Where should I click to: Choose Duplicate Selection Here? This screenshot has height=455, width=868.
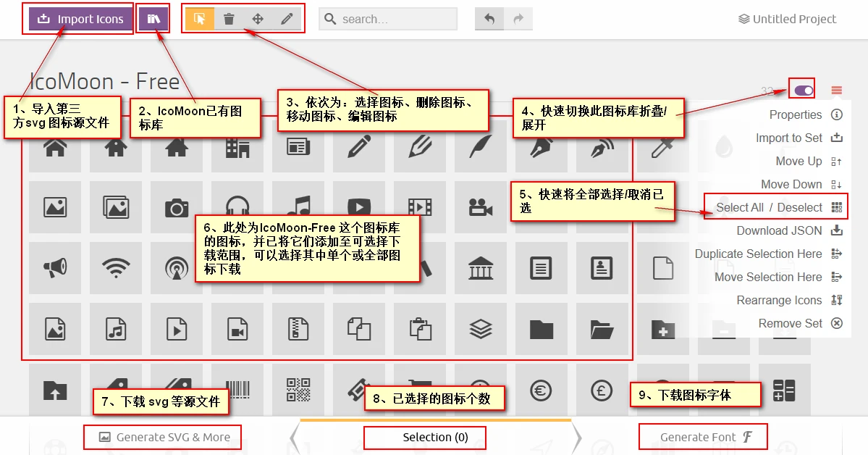click(769, 254)
